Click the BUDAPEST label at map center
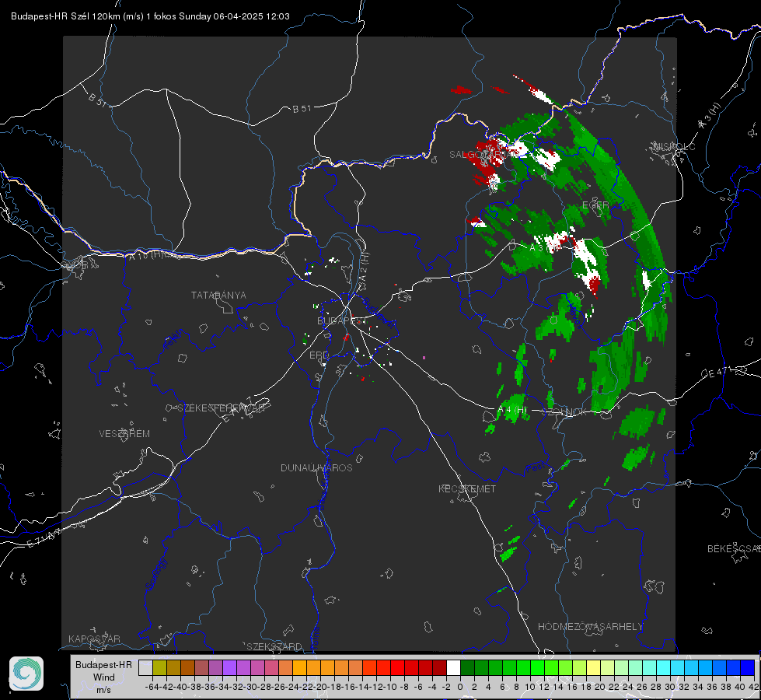Viewport: 761px width, 700px height. coord(342,320)
